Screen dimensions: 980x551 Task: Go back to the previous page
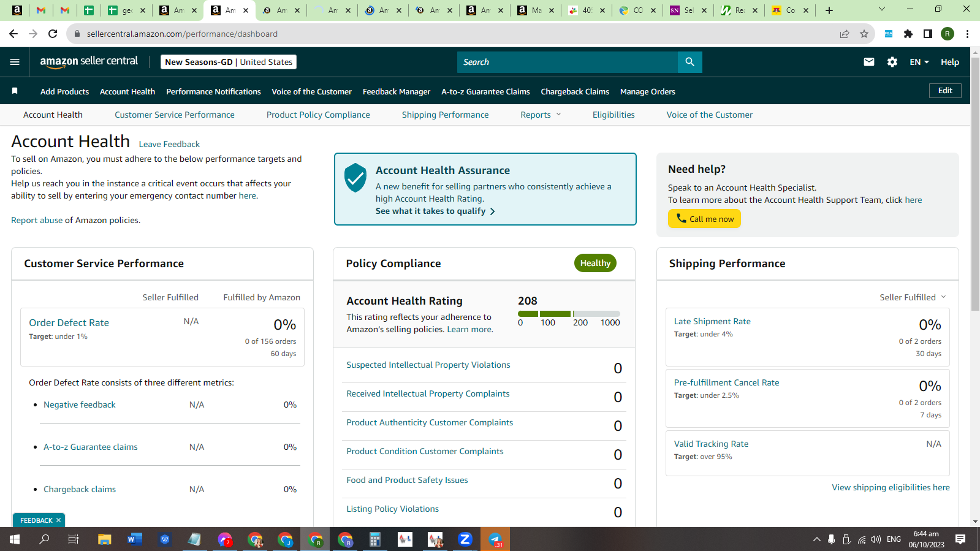[13, 34]
